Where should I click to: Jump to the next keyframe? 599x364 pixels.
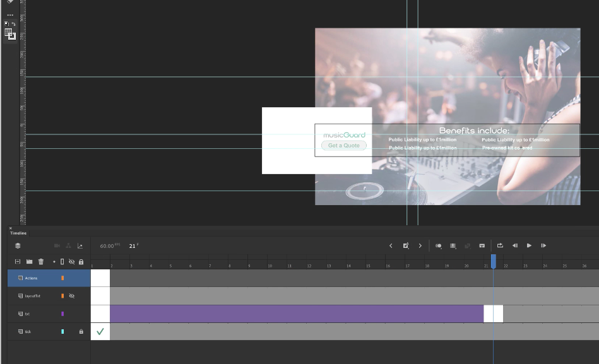(420, 245)
